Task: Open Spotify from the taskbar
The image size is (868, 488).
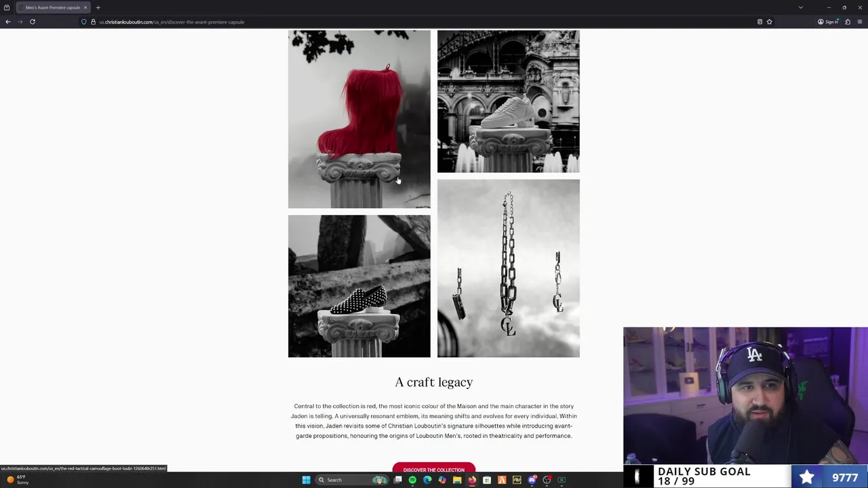Action: 412,480
